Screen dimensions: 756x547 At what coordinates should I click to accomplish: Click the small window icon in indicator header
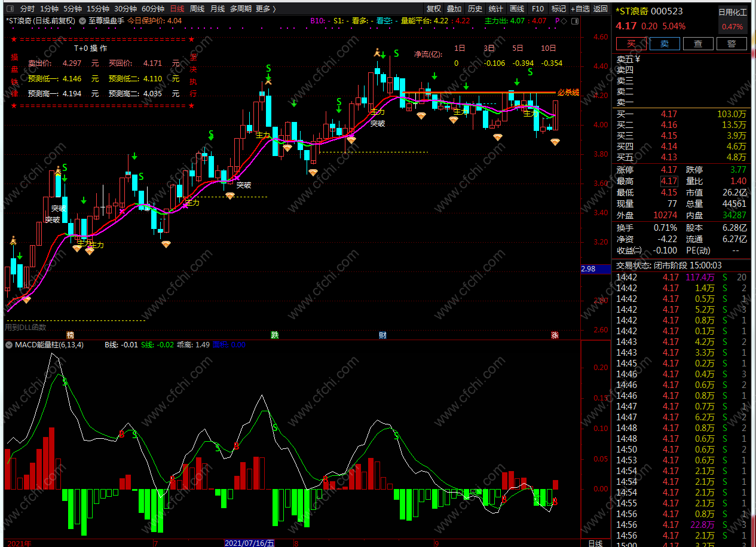[x=576, y=20]
